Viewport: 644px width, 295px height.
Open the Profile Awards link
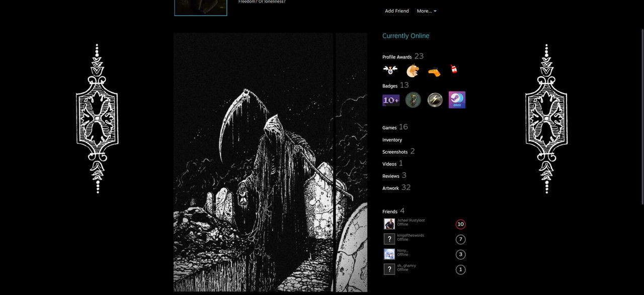[x=397, y=57]
